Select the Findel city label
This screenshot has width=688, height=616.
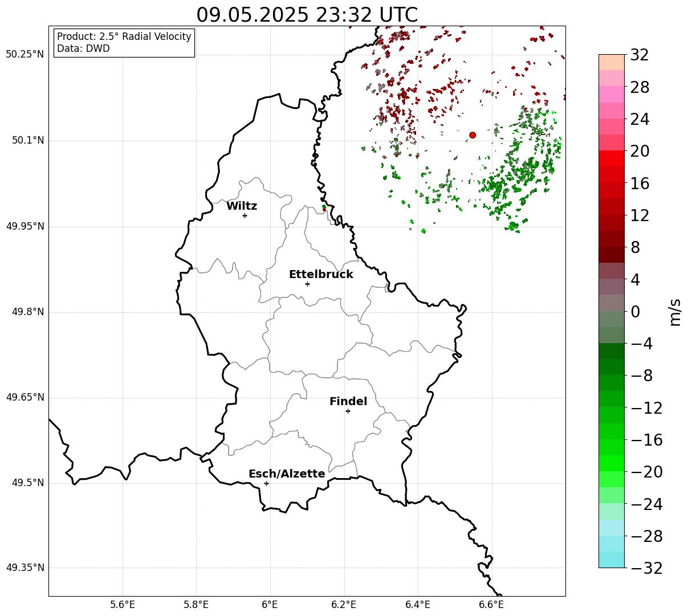[348, 402]
